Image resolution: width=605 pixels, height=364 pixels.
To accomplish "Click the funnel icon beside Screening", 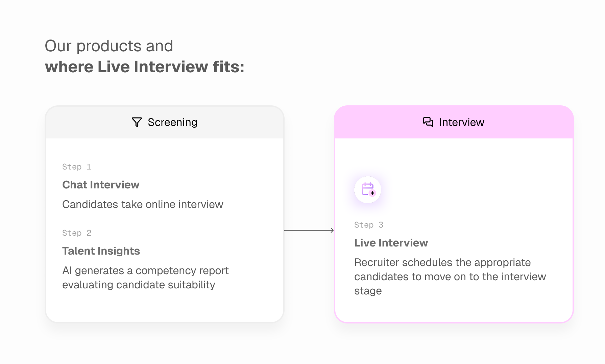I will tap(137, 122).
